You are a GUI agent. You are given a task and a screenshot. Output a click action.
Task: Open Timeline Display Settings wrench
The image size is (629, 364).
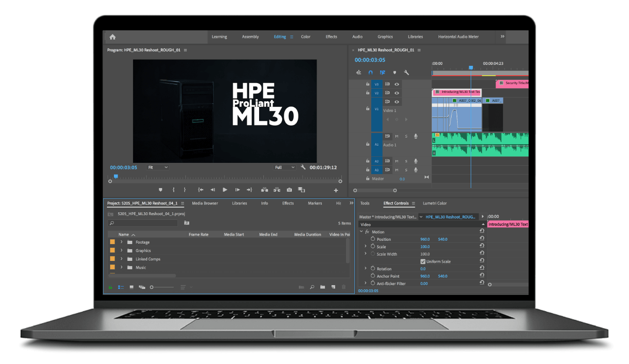tap(407, 72)
